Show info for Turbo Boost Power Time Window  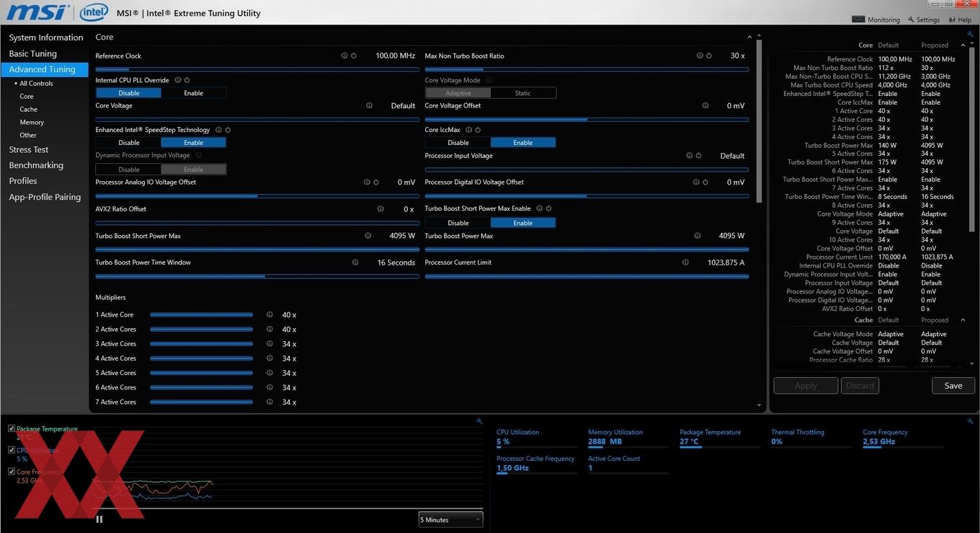tap(355, 263)
